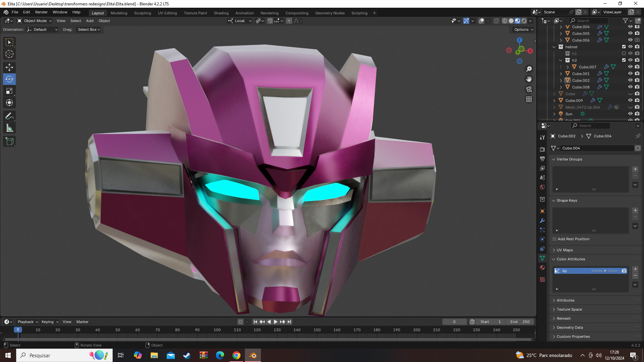Click the mesh name field Cube.004

tap(597, 148)
